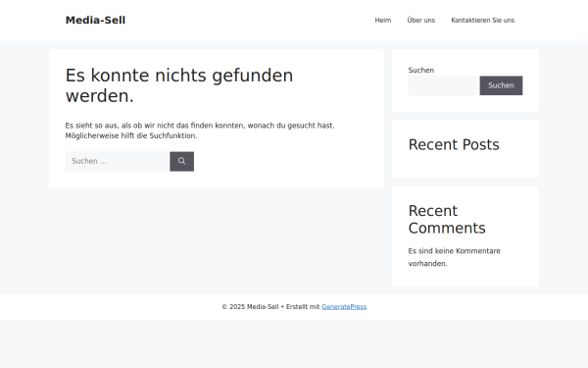Open the Über uns page
This screenshot has width=588, height=368.
coord(421,21)
